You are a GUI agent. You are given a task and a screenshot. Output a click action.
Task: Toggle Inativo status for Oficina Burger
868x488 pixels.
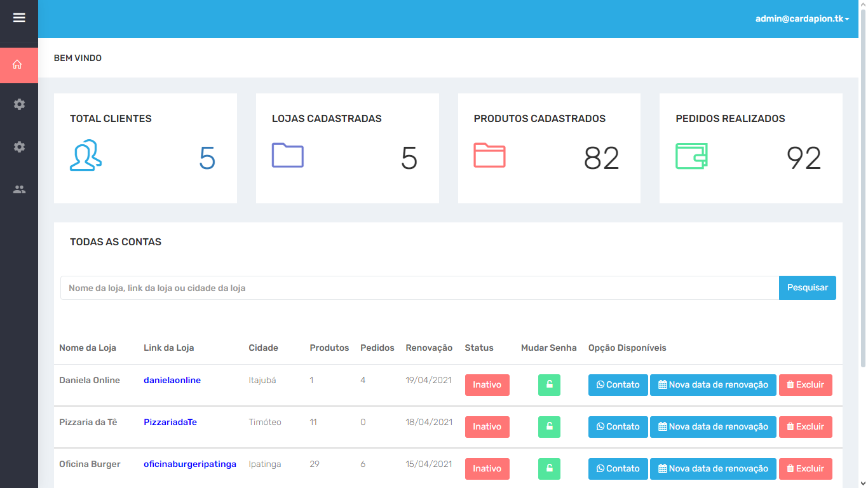click(487, 469)
